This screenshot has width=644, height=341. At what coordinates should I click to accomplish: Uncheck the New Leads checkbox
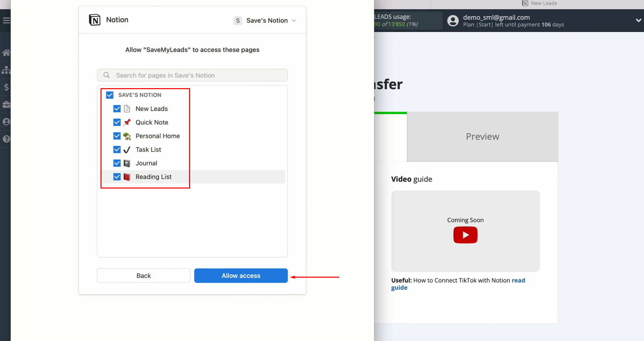click(x=117, y=109)
